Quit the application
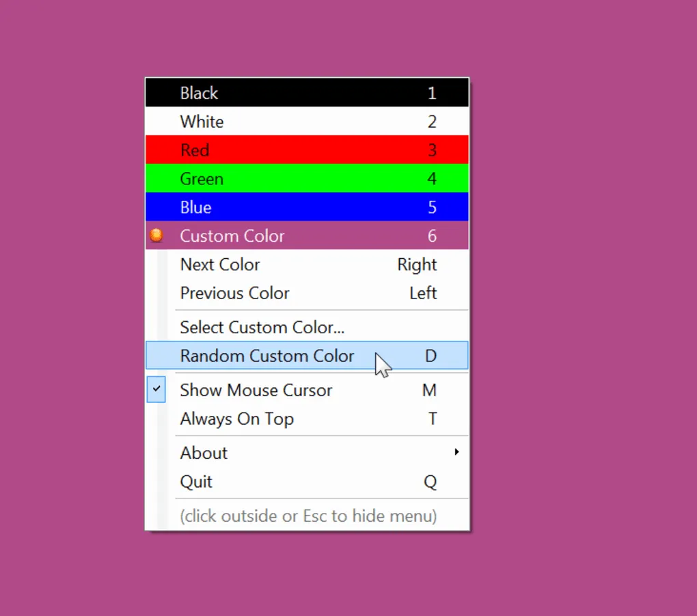Viewport: 697px width, 616px height. click(x=307, y=481)
